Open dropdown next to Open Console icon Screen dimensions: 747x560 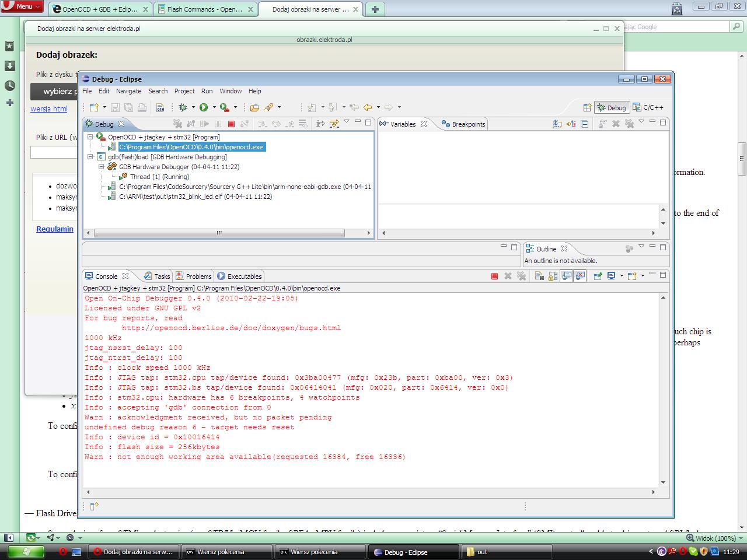coord(643,276)
